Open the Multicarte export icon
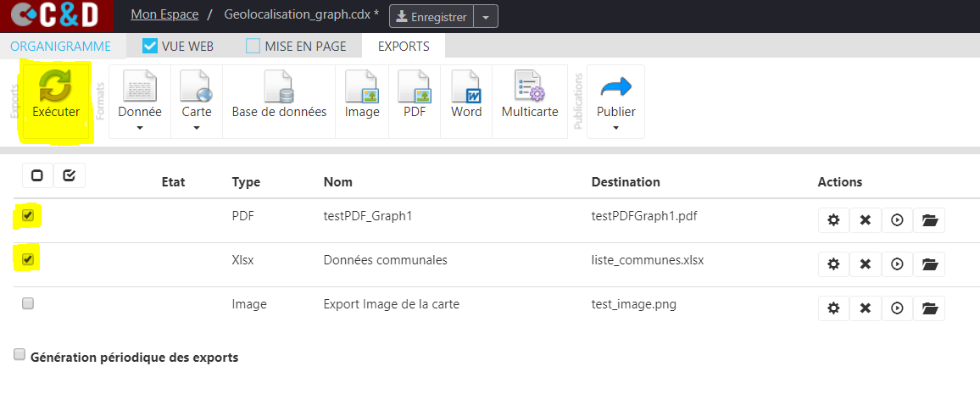 (x=529, y=86)
